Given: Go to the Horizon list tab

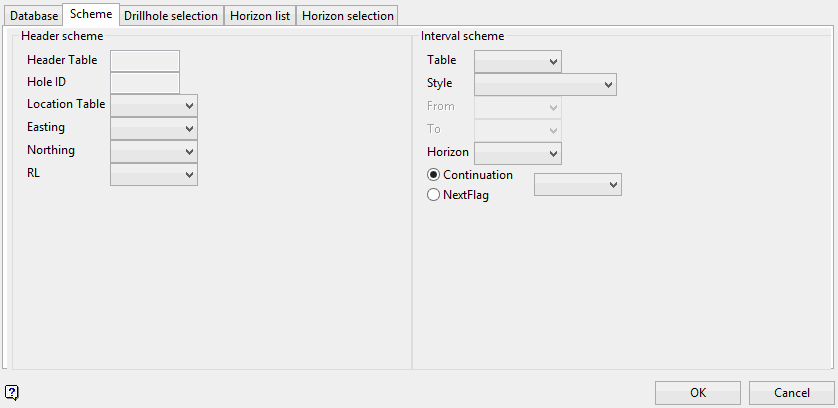Looking at the screenshot, I should [259, 16].
